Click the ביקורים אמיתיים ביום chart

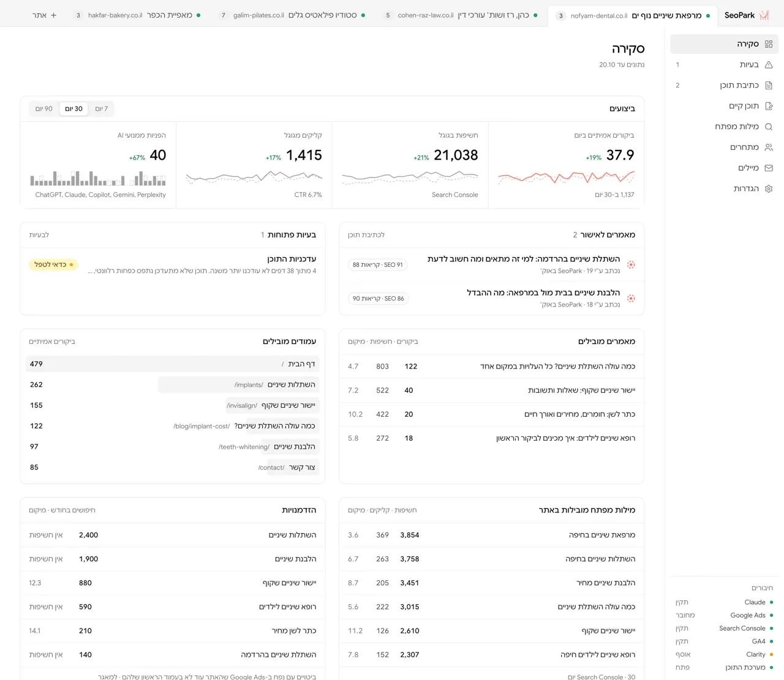(566, 177)
